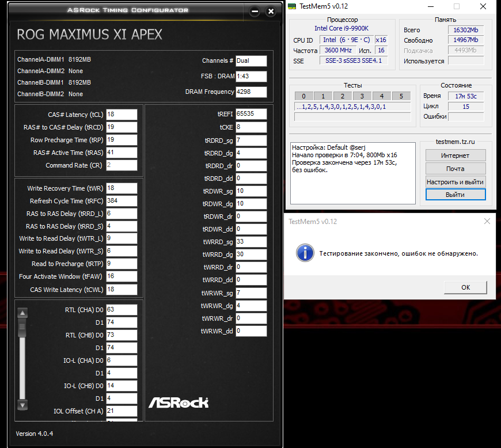Click the DRAM Frequency field showing 4298
Image resolution: width=501 pixels, height=448 pixels.
coord(251,92)
